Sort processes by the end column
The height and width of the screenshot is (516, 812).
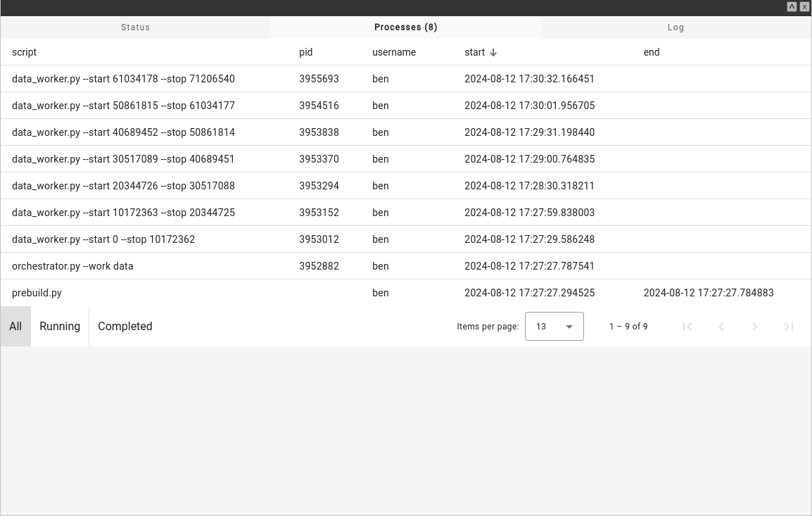point(651,52)
